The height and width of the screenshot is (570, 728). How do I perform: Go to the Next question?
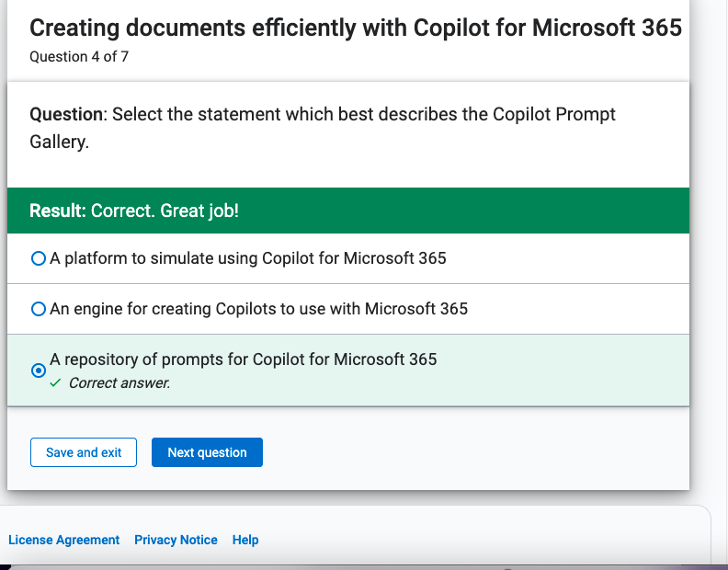[207, 452]
